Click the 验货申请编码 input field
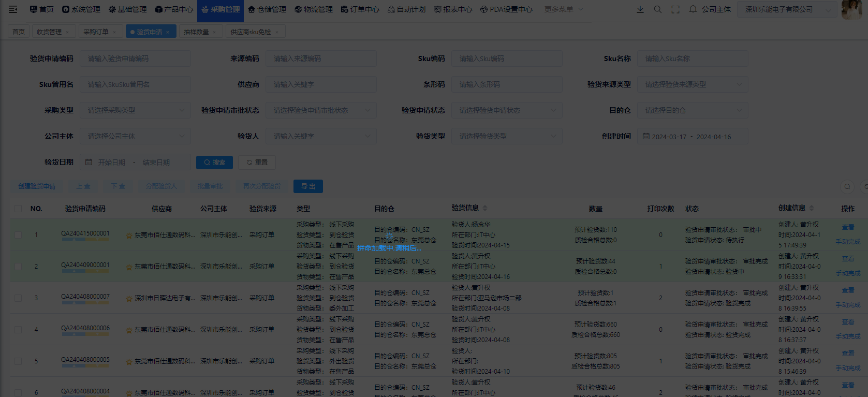 pos(135,58)
